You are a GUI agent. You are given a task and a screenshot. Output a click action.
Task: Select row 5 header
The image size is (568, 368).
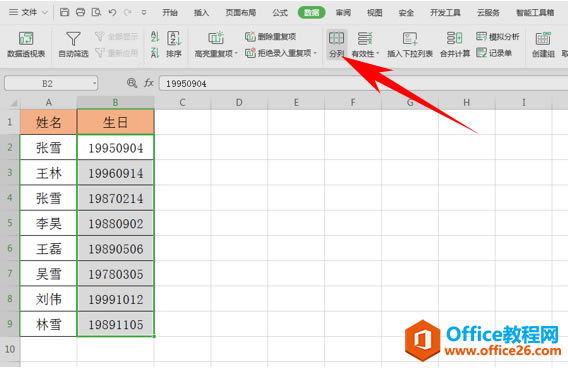coord(10,223)
